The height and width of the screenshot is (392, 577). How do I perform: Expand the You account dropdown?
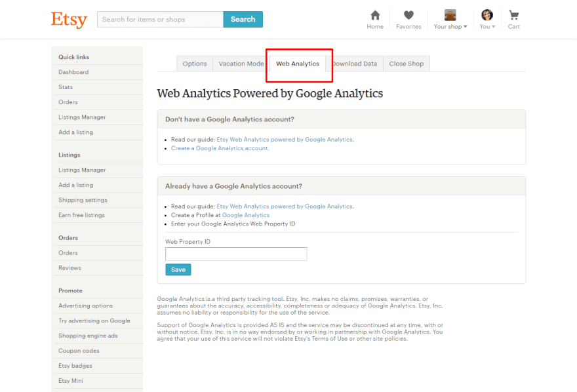tap(487, 27)
